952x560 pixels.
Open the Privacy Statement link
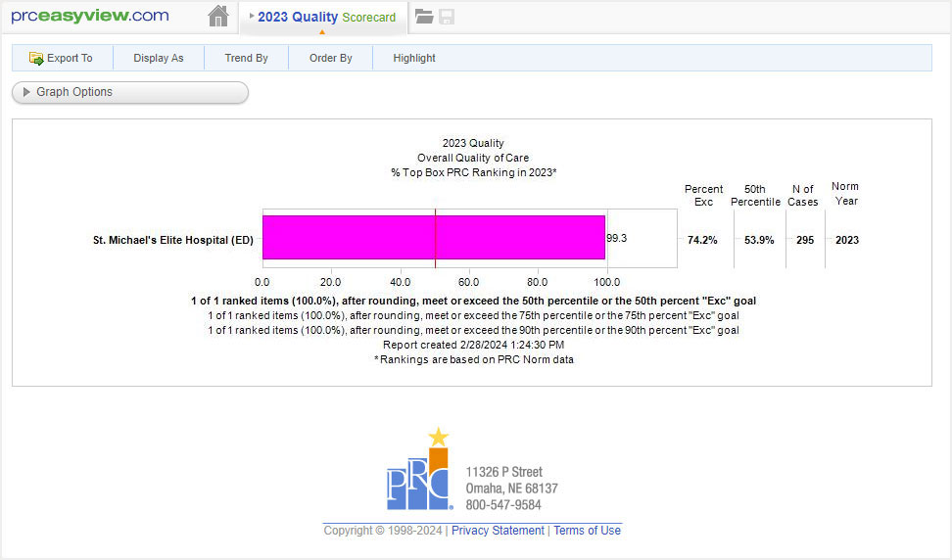point(498,531)
